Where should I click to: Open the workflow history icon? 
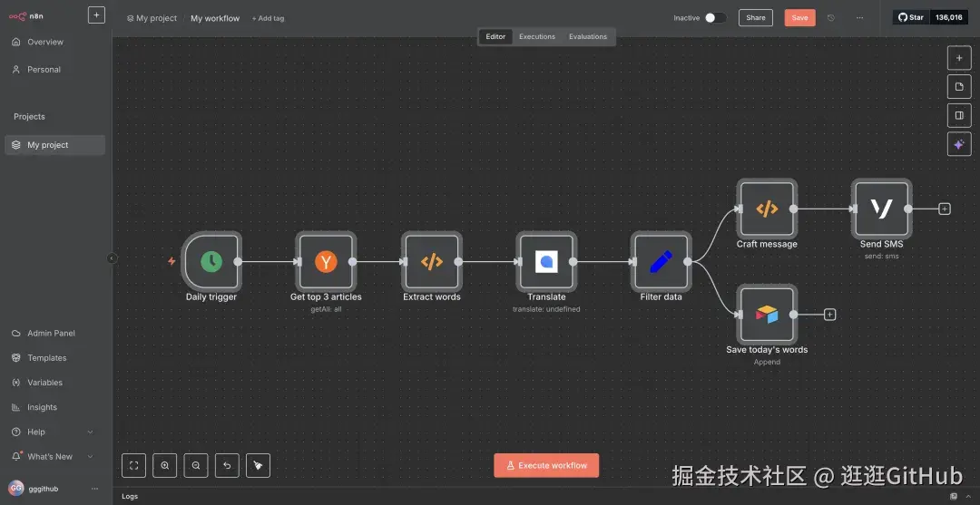point(830,18)
